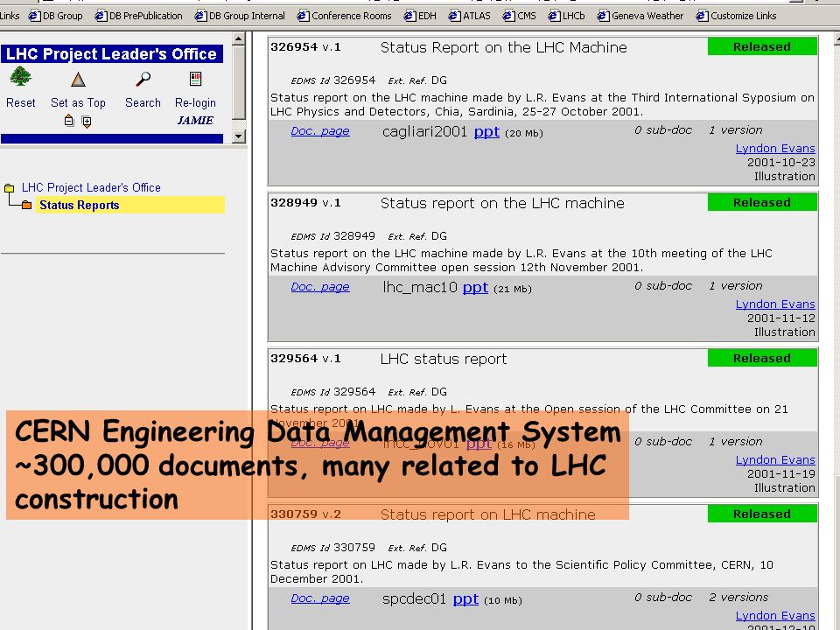This screenshot has height=630, width=840.
Task: Open Doc. page for document 330759
Action: click(320, 598)
